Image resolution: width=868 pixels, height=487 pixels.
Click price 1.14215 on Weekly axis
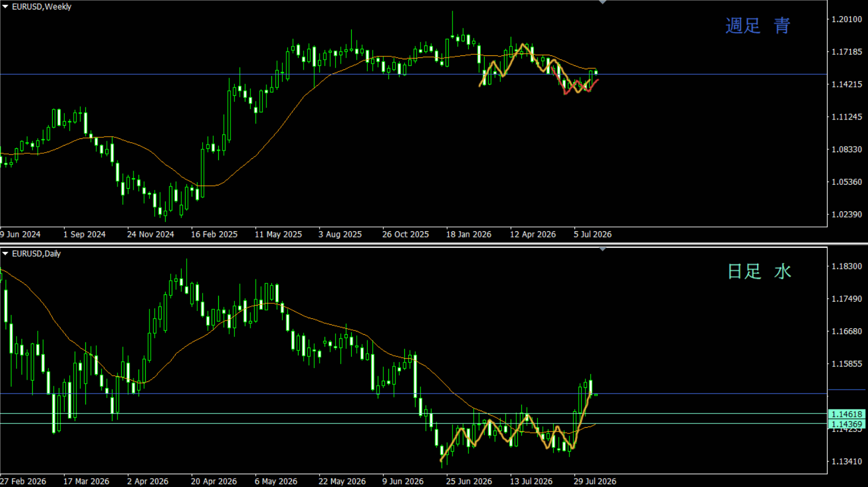pyautogui.click(x=847, y=85)
